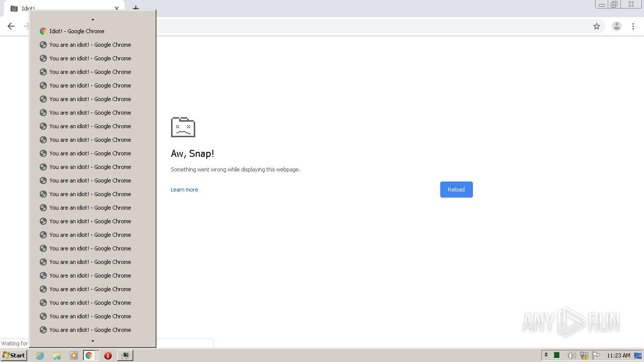Click the green square tray icon
This screenshot has height=362, width=644.
557,355
